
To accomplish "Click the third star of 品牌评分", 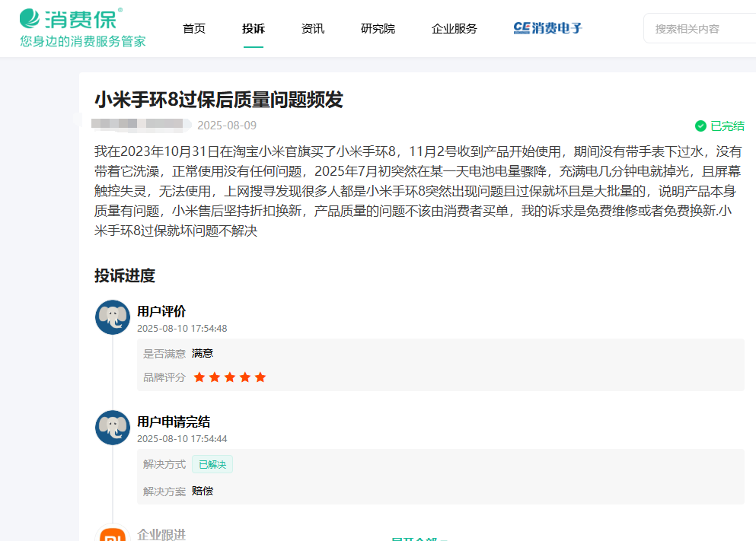I will click(x=230, y=377).
